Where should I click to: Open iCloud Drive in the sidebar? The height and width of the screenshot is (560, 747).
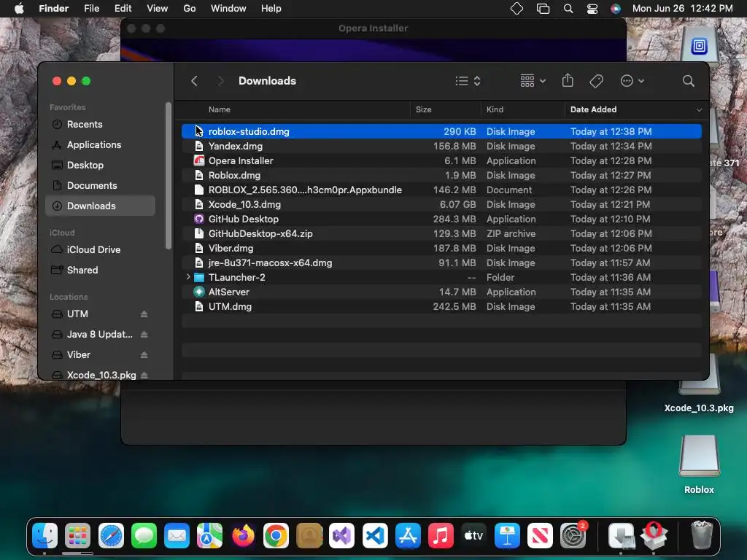click(x=101, y=249)
